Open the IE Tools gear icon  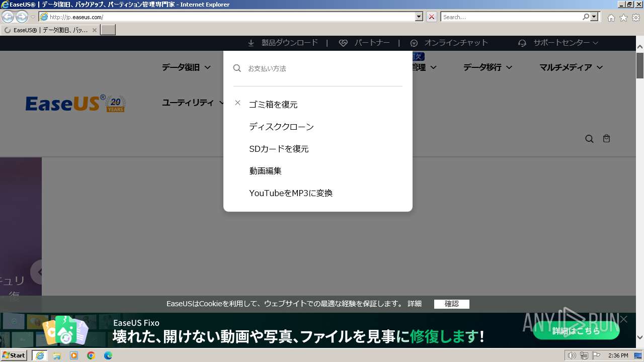pos(636,18)
